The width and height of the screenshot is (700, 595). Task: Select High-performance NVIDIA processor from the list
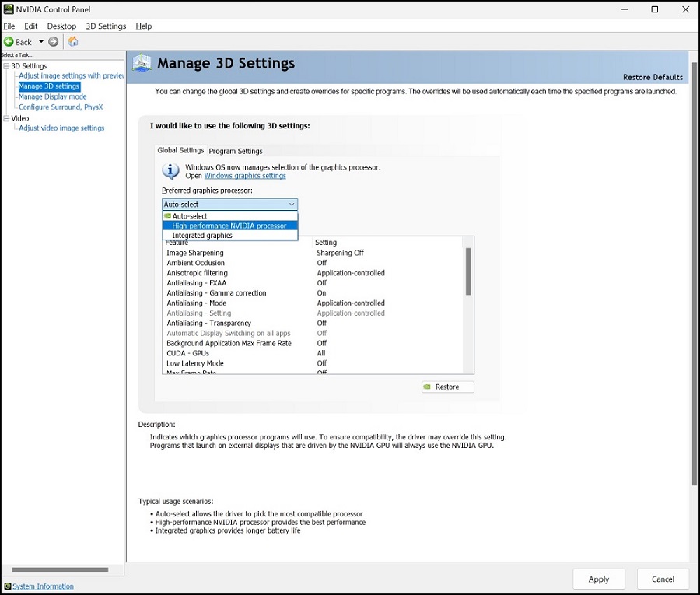pos(229,226)
